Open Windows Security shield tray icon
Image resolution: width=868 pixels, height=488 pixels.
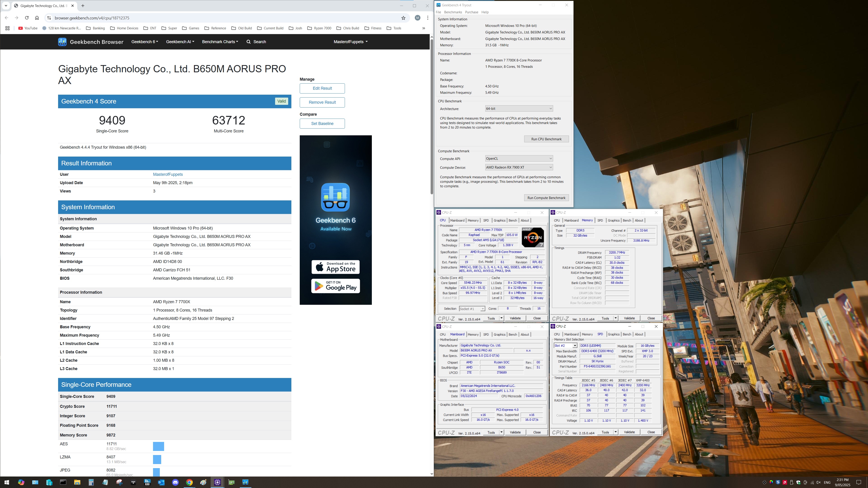pyautogui.click(x=798, y=482)
